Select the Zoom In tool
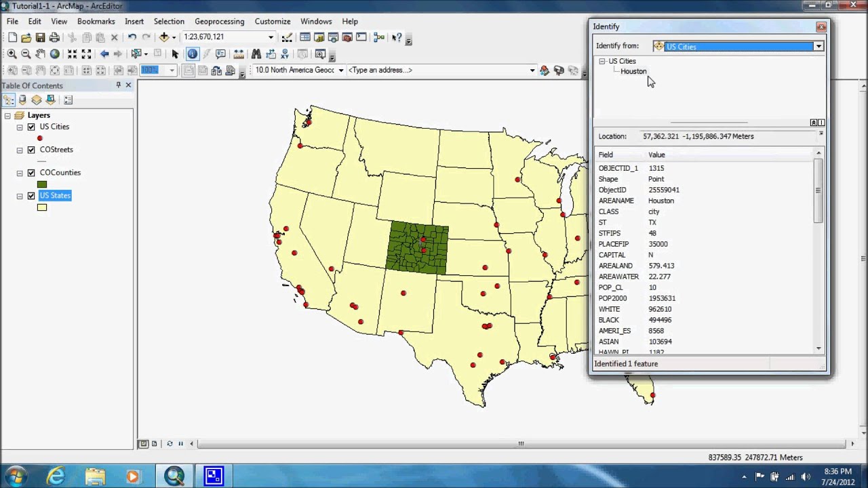This screenshot has width=868, height=488. (12, 54)
